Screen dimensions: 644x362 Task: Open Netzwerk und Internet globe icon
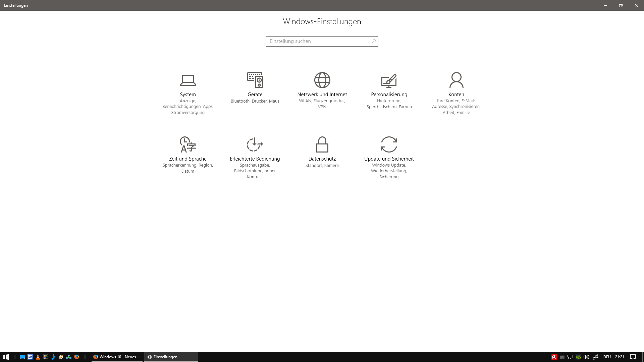point(322,80)
